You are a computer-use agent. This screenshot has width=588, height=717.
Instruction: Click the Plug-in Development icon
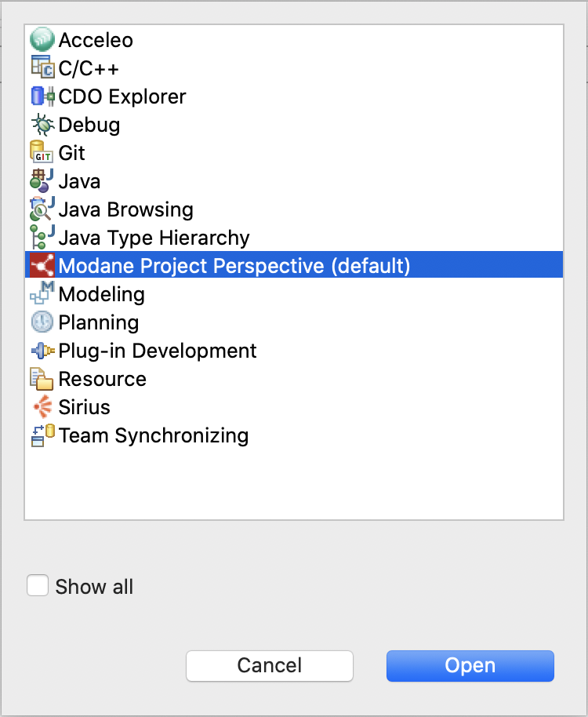42,351
